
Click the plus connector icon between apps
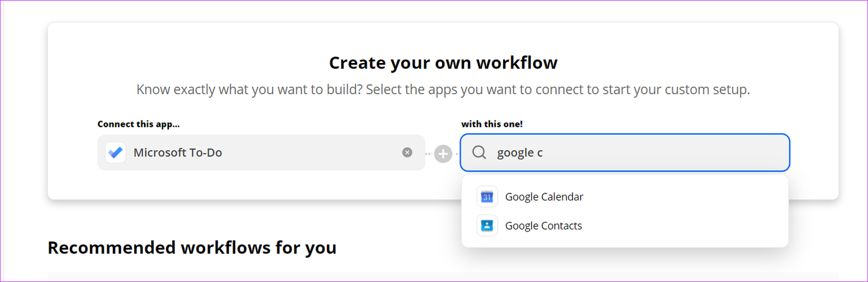[443, 153]
